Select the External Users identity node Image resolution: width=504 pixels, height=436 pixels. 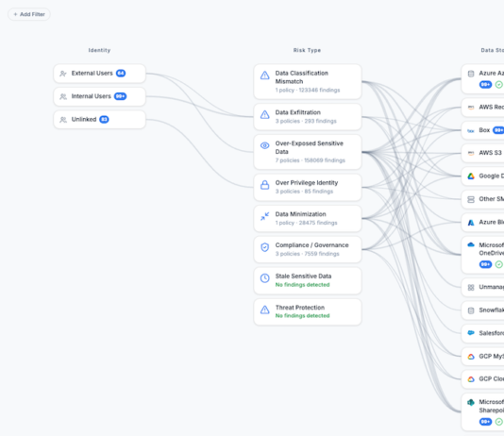coord(100,74)
